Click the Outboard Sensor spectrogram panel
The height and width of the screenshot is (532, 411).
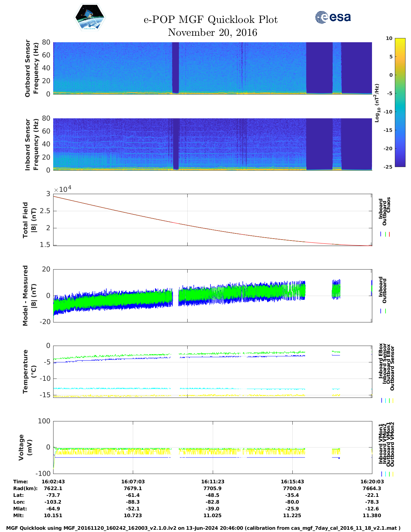coord(212,68)
